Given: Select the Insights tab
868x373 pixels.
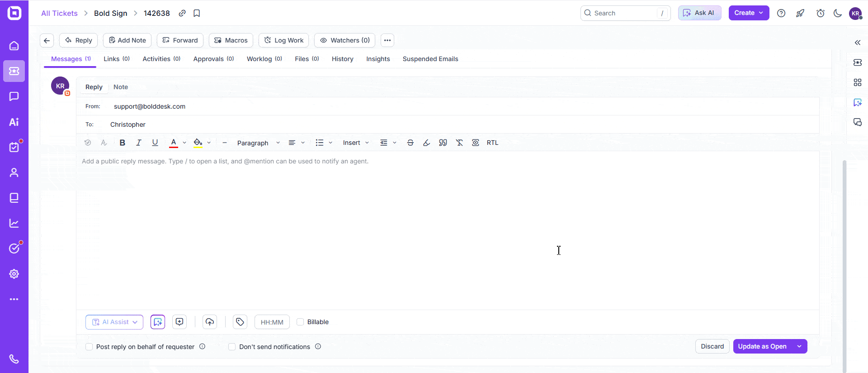Looking at the screenshot, I should (x=378, y=59).
